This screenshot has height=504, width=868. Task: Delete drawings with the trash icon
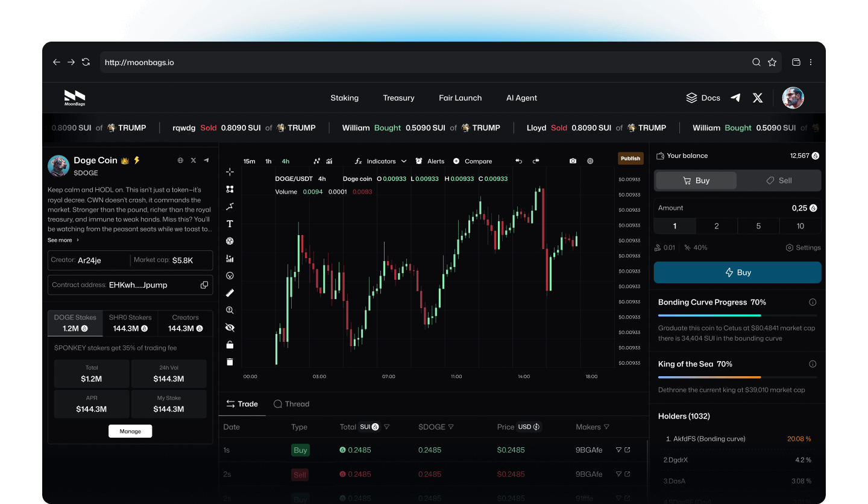tap(230, 362)
